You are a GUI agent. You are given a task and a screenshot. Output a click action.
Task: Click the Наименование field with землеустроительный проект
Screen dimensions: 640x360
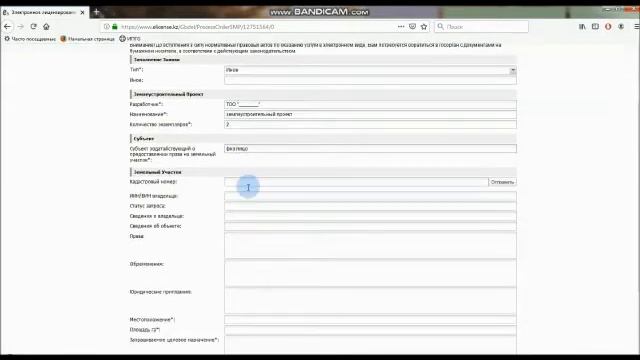click(x=370, y=115)
